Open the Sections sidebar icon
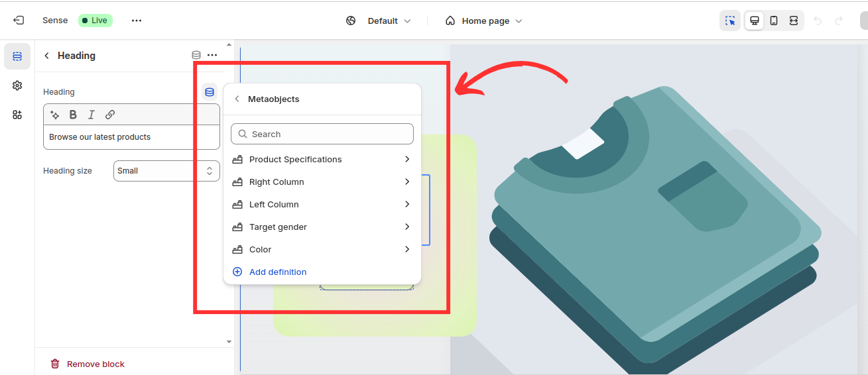Screen dimensions: 868x375 coord(17,56)
